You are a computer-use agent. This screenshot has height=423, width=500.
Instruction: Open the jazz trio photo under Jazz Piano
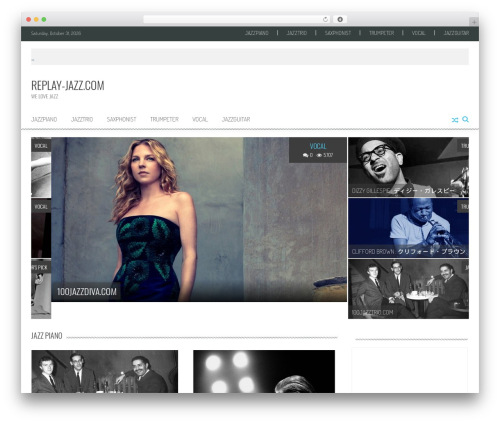coord(105,371)
